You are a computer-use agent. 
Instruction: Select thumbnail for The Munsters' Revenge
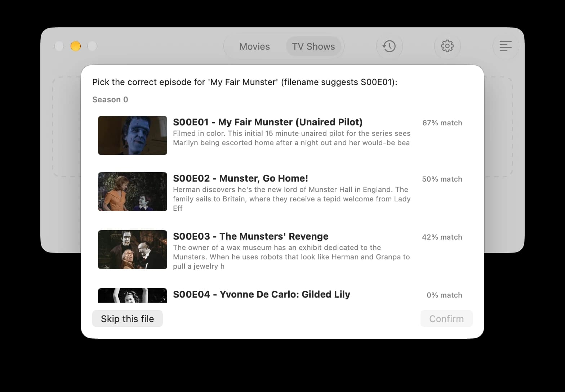pyautogui.click(x=133, y=250)
